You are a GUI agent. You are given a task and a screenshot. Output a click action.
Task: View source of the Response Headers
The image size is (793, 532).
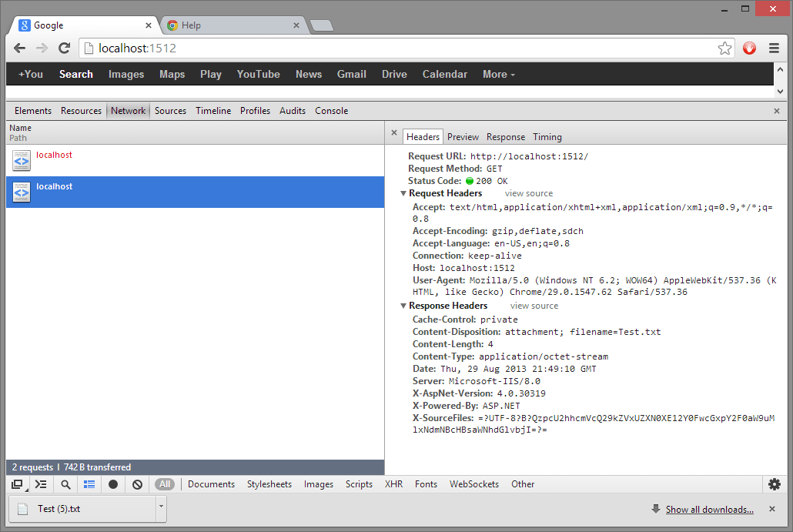(534, 305)
